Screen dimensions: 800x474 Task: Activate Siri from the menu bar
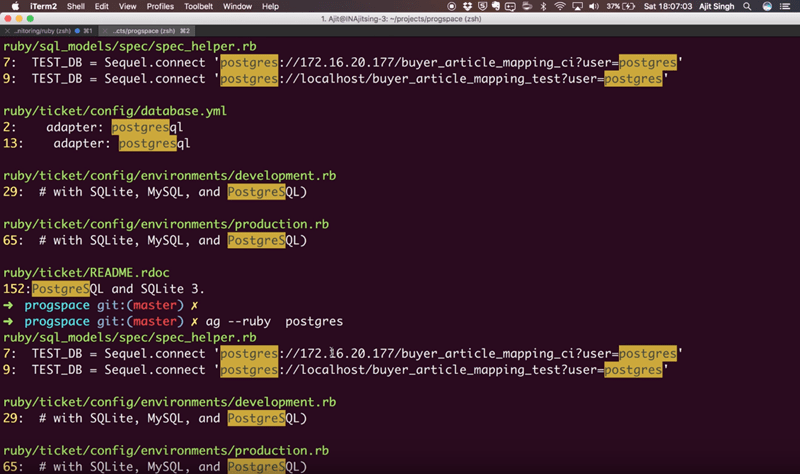click(x=767, y=6)
